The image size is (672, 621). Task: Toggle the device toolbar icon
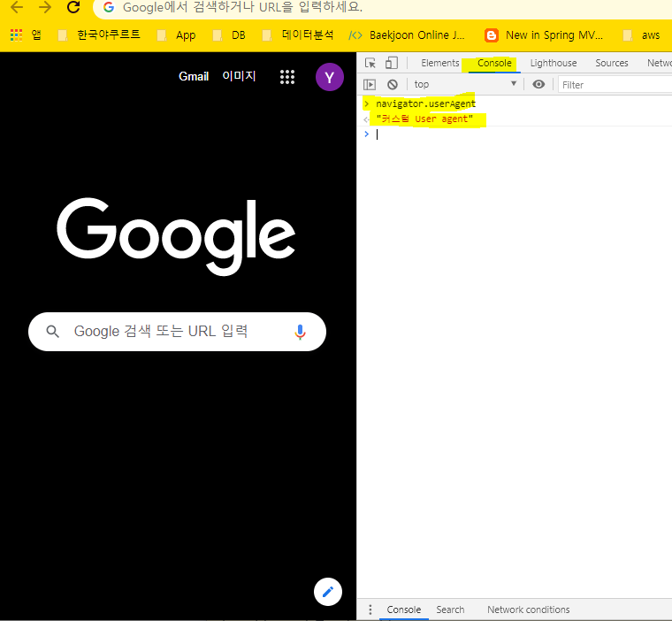pos(392,63)
